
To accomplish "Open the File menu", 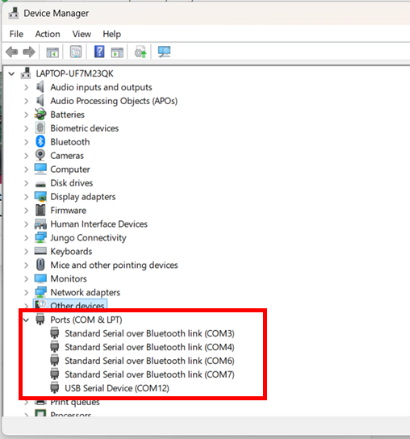I will click(16, 34).
